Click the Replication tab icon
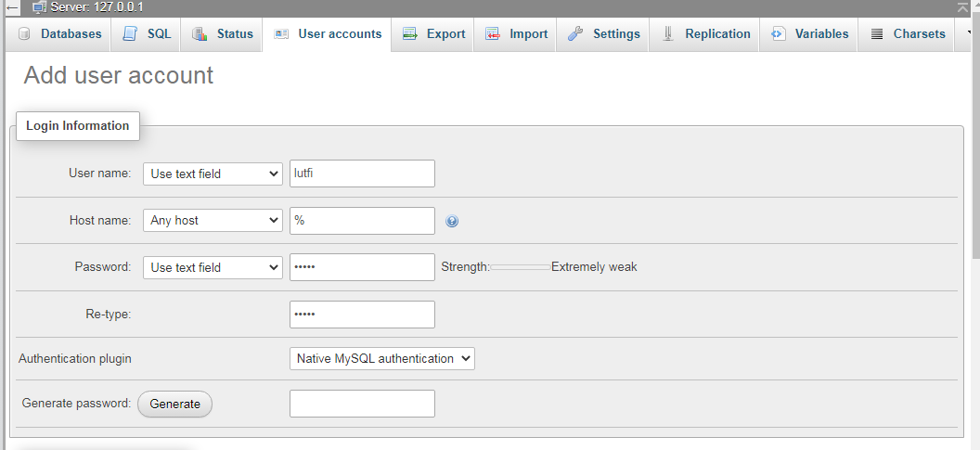The image size is (980, 450). click(668, 33)
